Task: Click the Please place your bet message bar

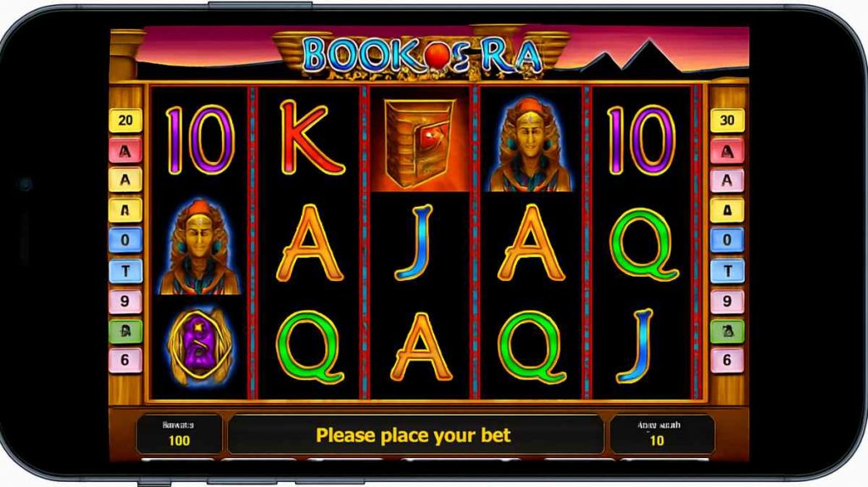Action: 415,434
